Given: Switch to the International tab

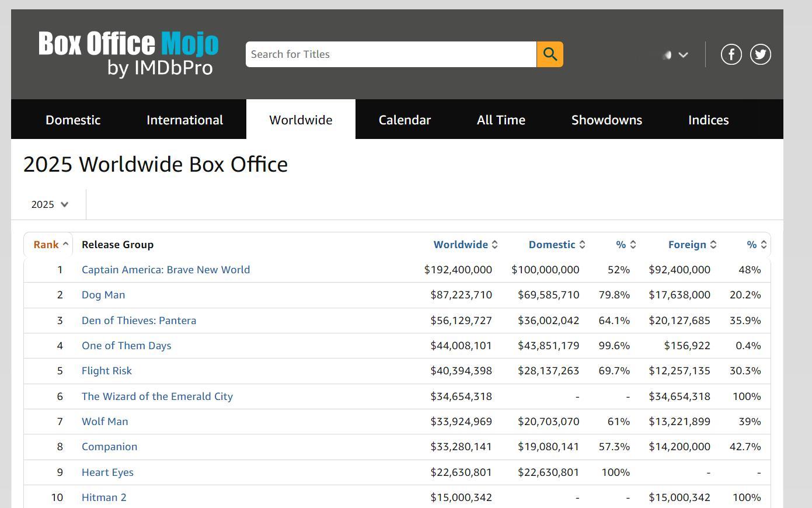Looking at the screenshot, I should tap(185, 120).
